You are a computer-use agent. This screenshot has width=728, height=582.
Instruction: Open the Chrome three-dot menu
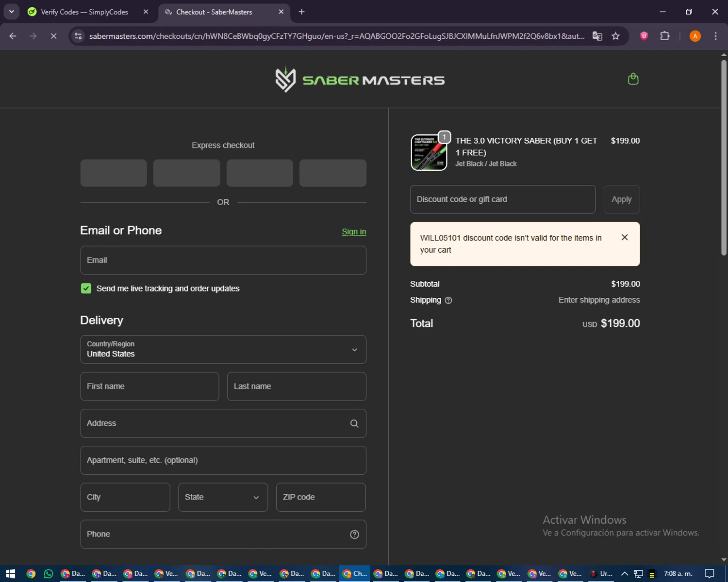click(715, 36)
